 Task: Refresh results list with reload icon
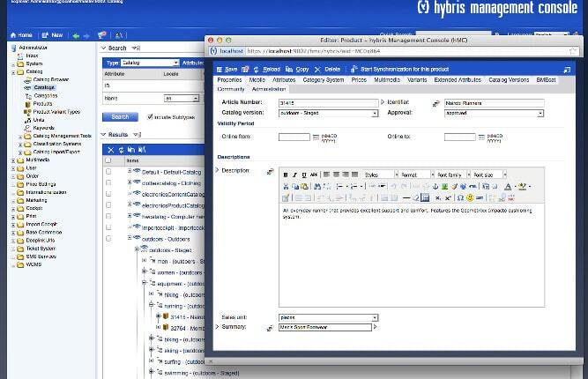[121, 150]
